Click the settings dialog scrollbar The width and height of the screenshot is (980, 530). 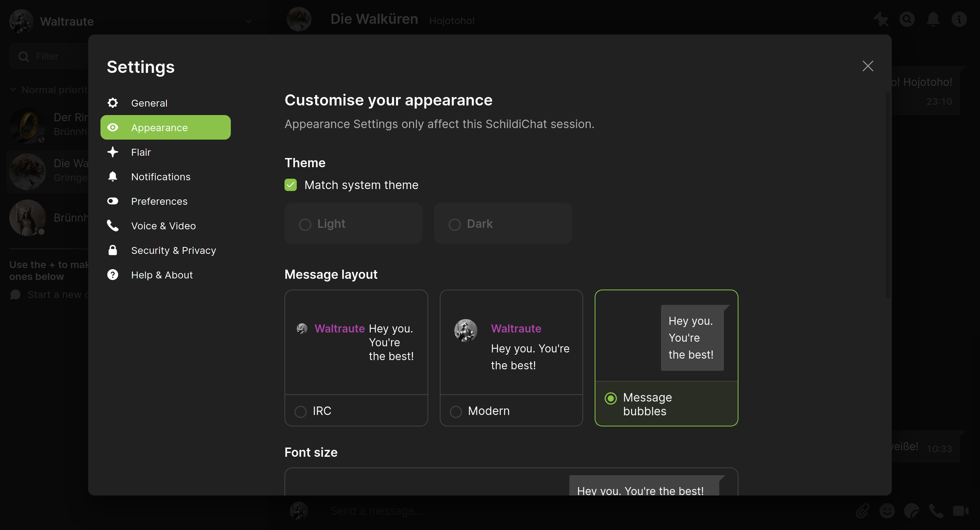[887, 196]
